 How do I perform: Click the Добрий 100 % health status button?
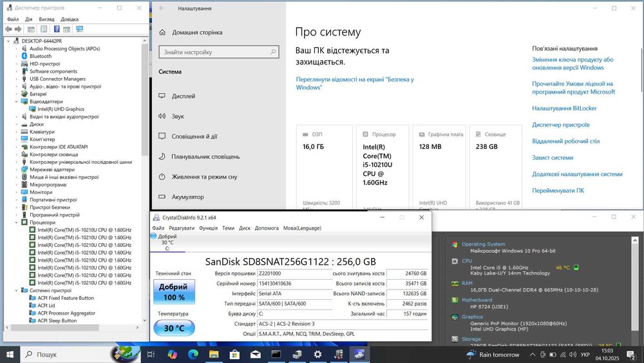[x=174, y=292]
